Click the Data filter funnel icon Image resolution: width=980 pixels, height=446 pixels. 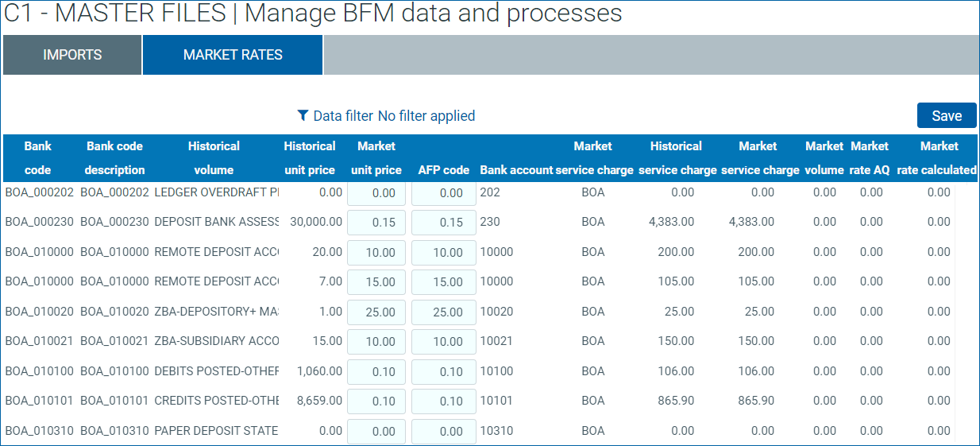coord(303,115)
